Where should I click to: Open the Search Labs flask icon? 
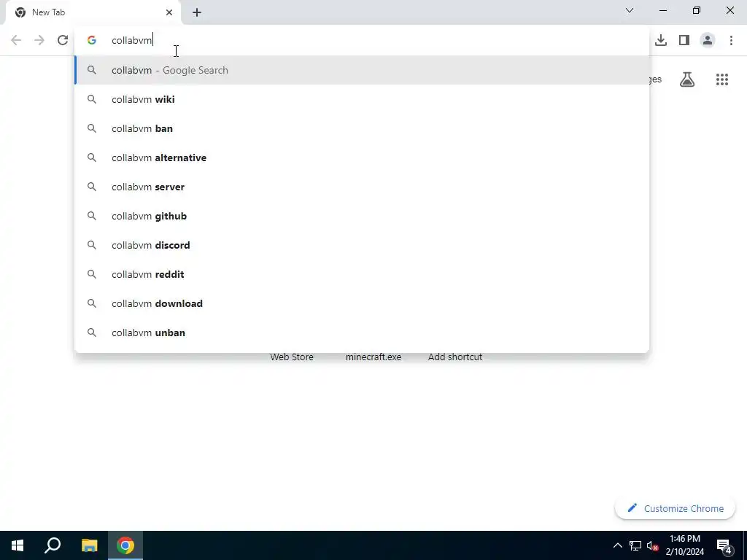coord(687,79)
